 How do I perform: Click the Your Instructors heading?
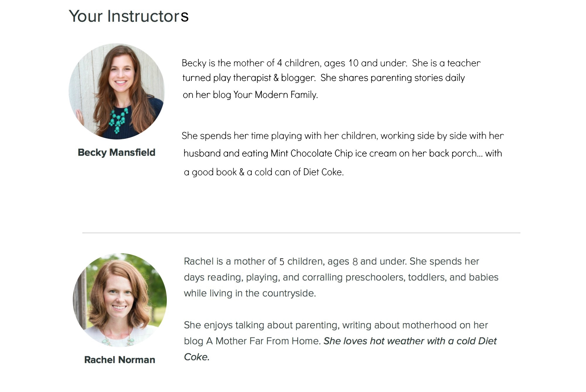coord(129,16)
